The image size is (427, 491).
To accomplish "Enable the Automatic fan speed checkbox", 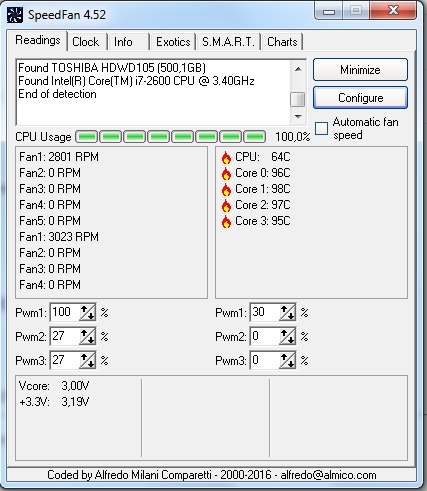I will point(322,128).
